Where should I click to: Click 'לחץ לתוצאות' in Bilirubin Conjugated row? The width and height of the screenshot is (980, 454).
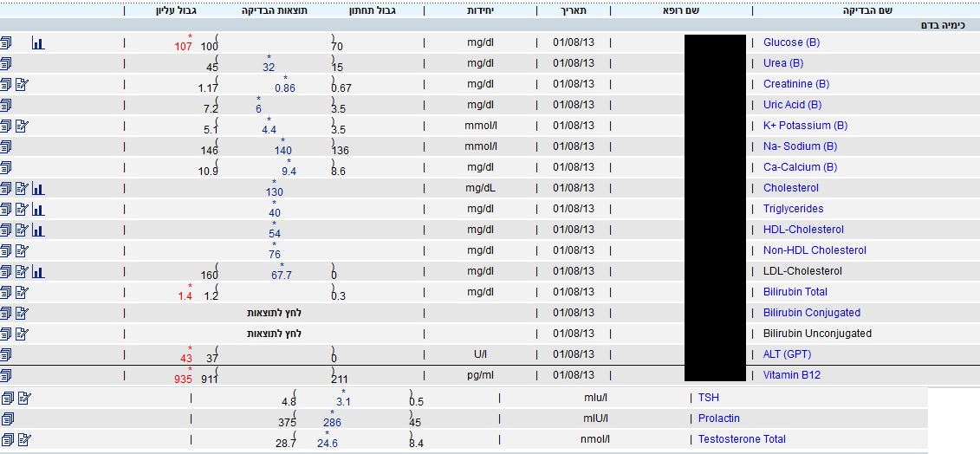point(274,313)
